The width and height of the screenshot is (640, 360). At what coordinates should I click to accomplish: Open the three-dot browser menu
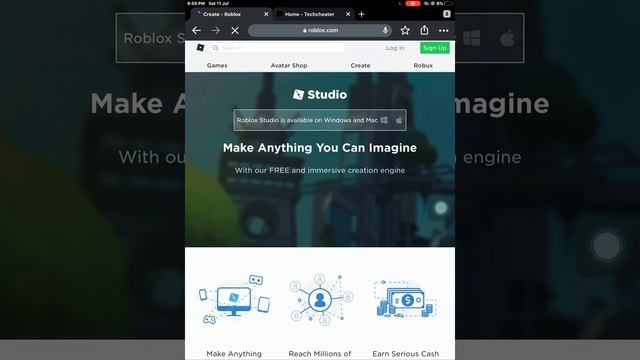coord(444,30)
